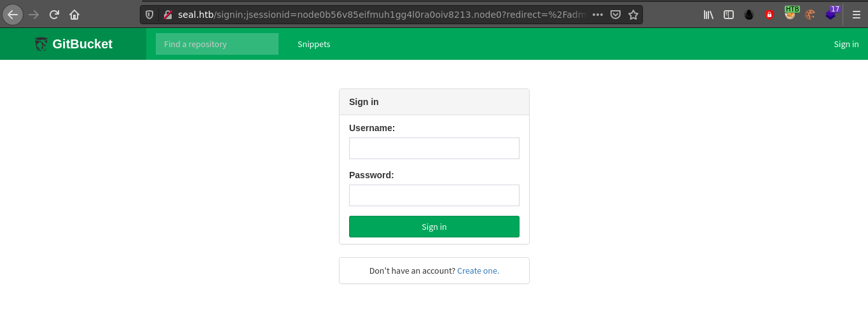Open the Firefox Library icon
The height and width of the screenshot is (324, 868).
pyautogui.click(x=708, y=15)
